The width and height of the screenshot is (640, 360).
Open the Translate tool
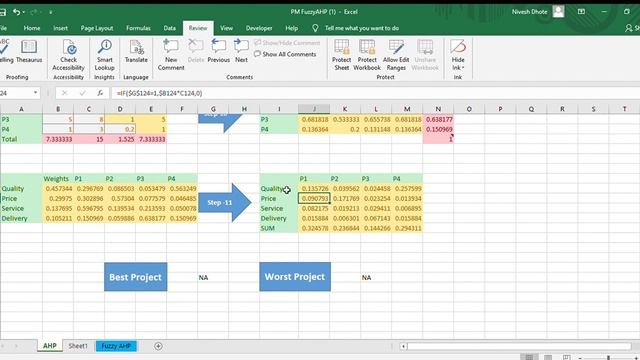[x=136, y=51]
